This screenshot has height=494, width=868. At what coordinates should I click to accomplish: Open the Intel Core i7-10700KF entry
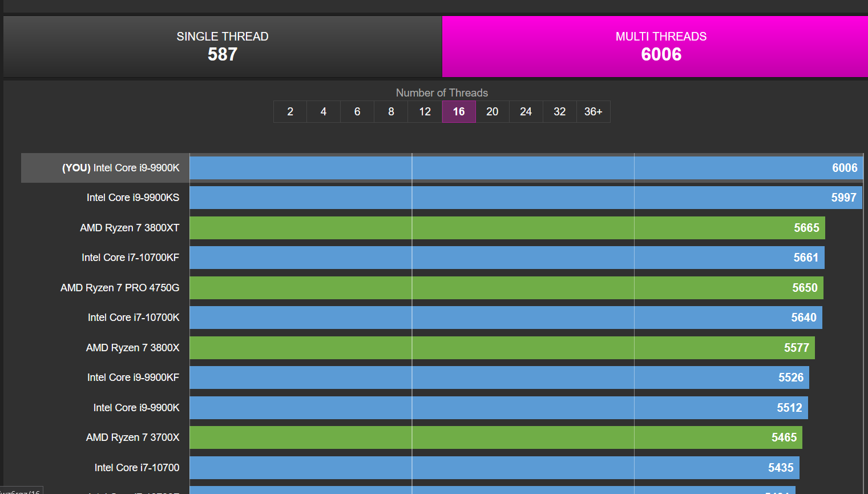coord(130,258)
